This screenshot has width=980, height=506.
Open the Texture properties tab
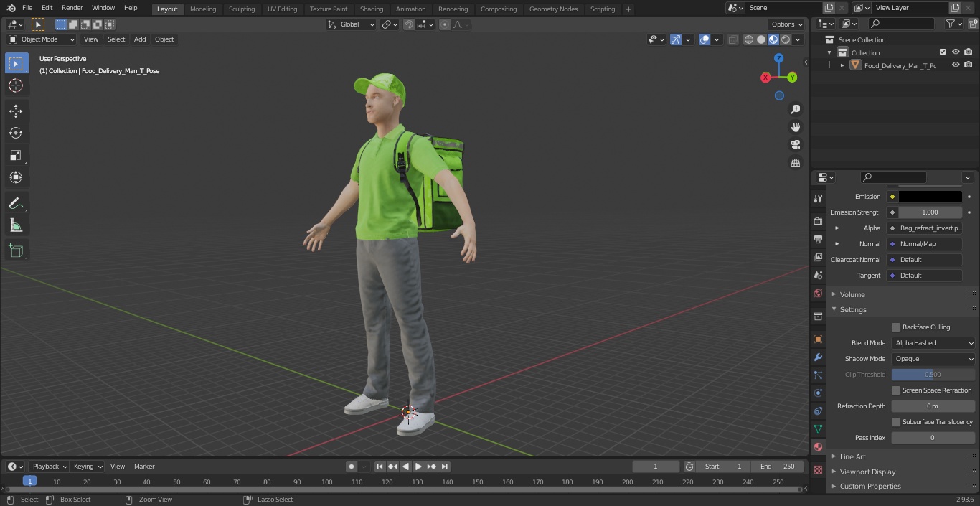coord(818,469)
